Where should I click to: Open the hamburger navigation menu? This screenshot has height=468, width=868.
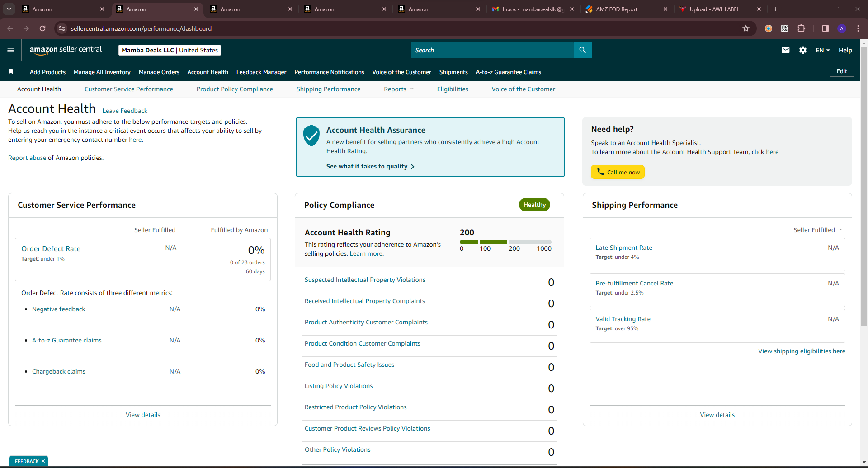11,50
